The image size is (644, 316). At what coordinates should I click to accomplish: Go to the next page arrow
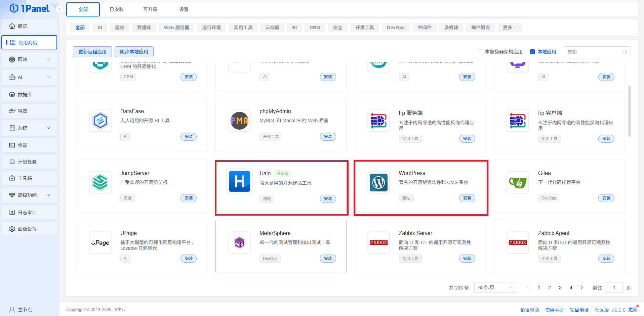tap(582, 287)
